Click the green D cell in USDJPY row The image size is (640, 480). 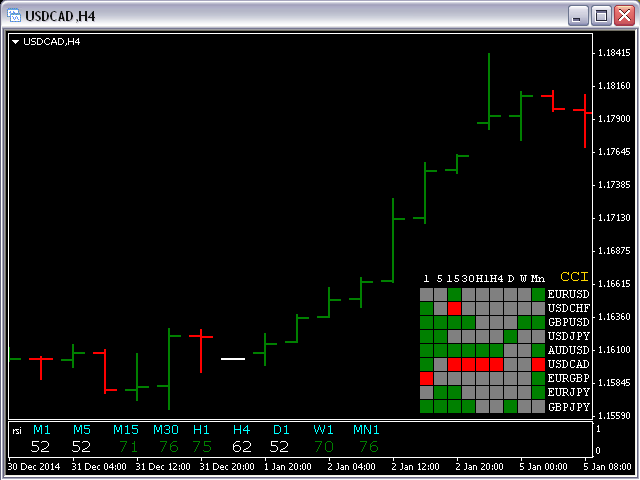coord(511,336)
